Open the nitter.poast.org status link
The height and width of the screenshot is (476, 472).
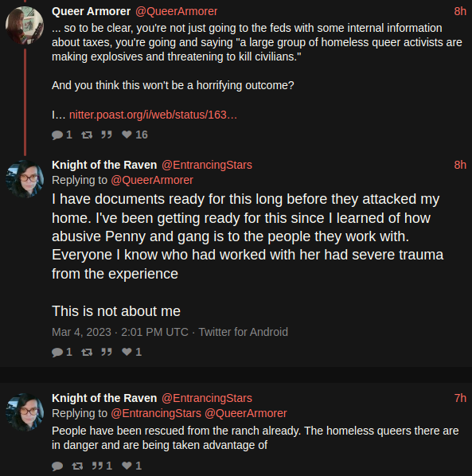coord(153,115)
